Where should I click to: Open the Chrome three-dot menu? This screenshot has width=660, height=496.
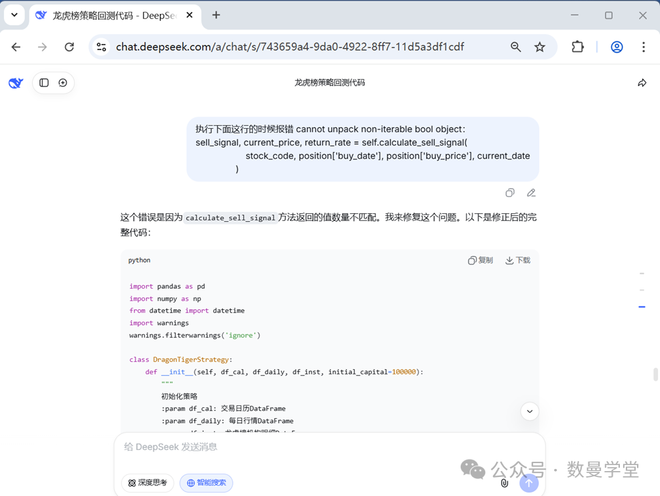point(642,47)
